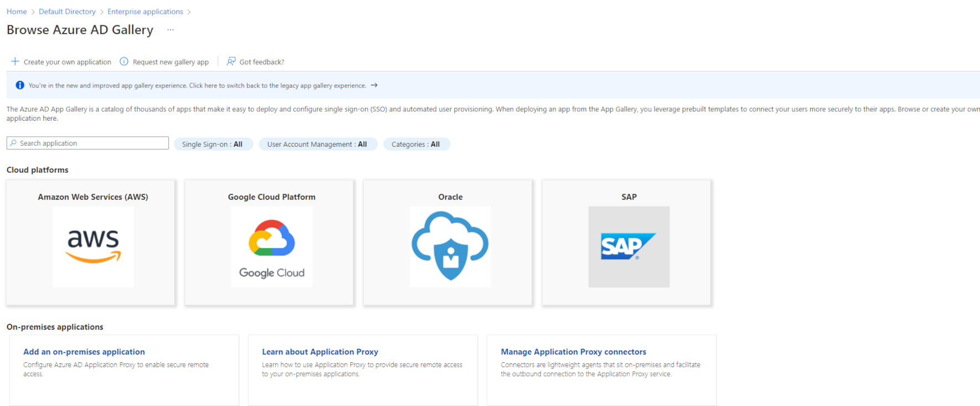Expand the User Account Management filter

click(x=317, y=144)
